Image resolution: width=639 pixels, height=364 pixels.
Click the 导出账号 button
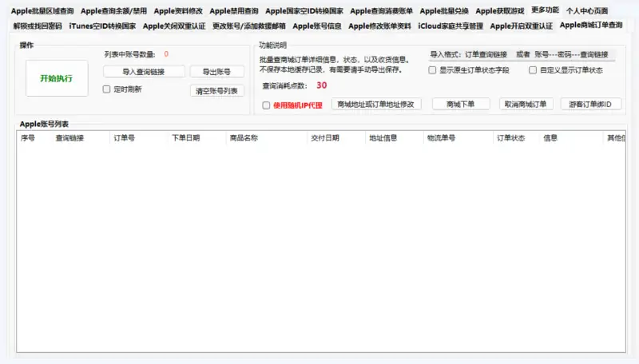click(x=216, y=71)
